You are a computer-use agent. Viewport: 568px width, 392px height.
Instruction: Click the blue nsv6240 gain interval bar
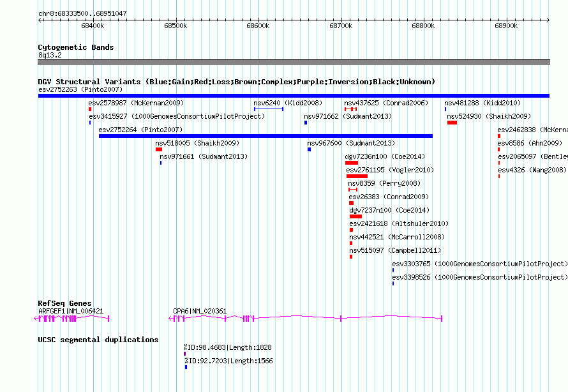(269, 109)
